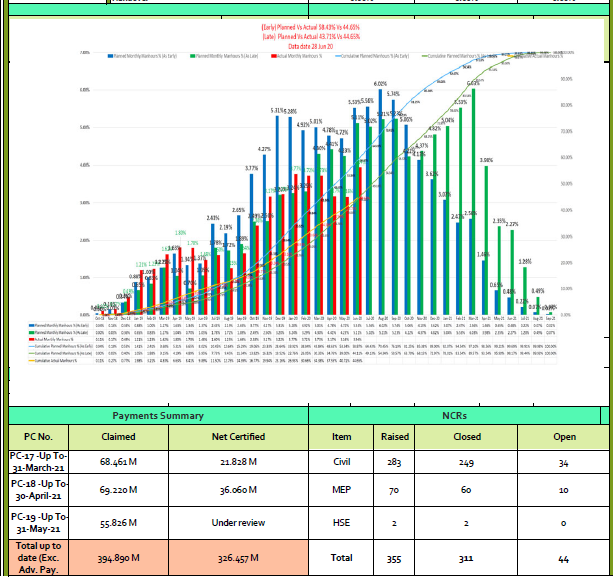The height and width of the screenshot is (577, 613).
Task: Click the MEP item cell
Action: click(x=342, y=492)
